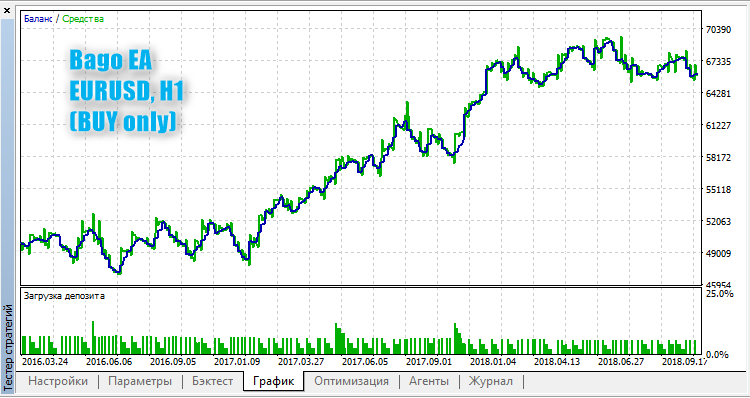Click the 2018.04.13 date label
Screen dimensions: 750x398
coord(558,361)
